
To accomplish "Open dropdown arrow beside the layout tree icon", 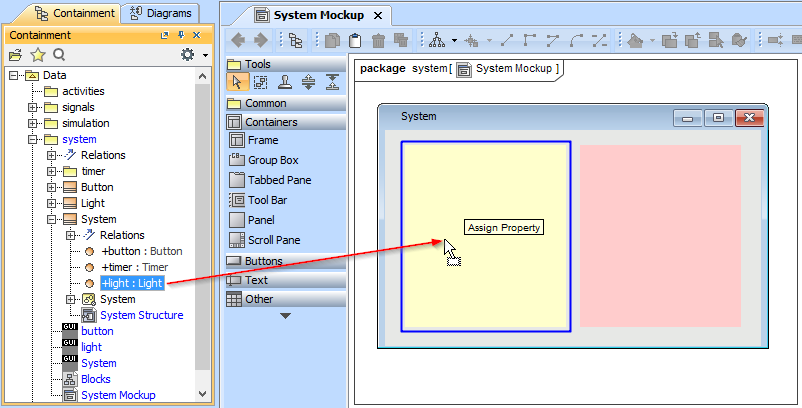I will pyautogui.click(x=454, y=41).
